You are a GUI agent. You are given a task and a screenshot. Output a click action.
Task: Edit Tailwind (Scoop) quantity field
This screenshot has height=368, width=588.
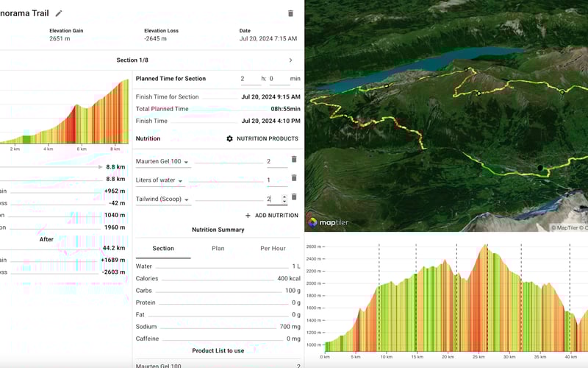tap(273, 199)
